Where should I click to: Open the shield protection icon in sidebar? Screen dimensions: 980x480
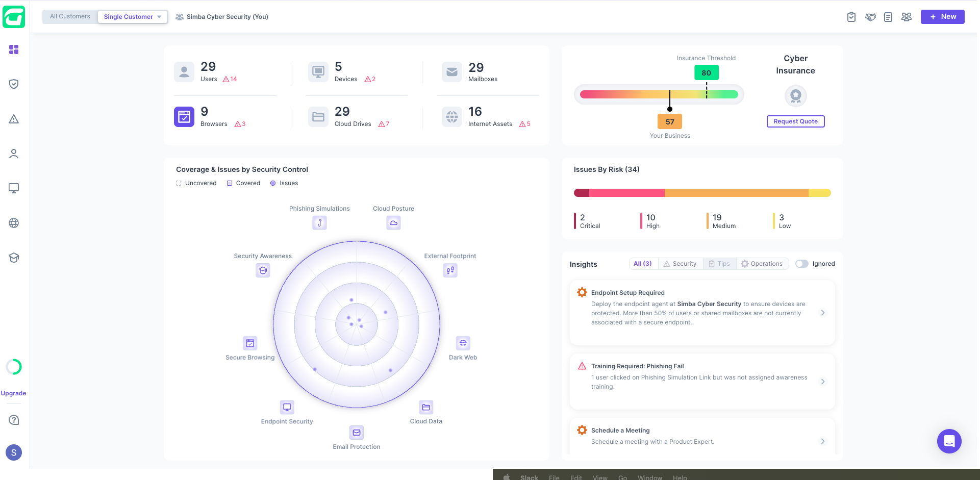14,84
